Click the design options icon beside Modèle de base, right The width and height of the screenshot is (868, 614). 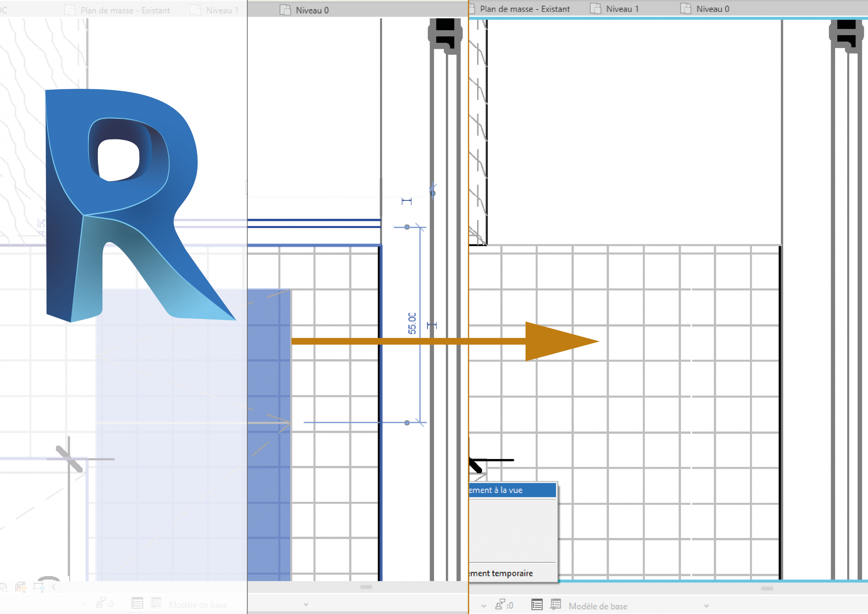coord(556,605)
